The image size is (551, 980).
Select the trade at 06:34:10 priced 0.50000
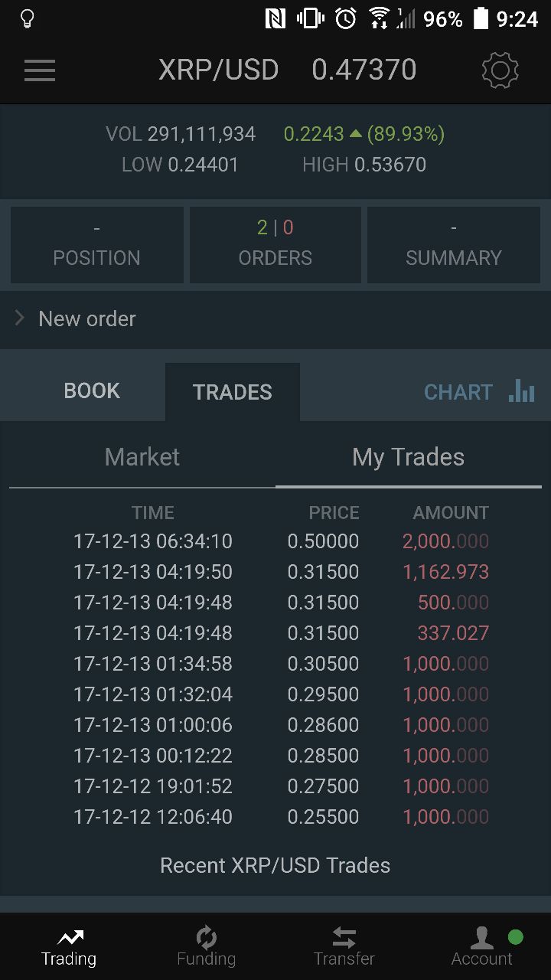tap(281, 541)
